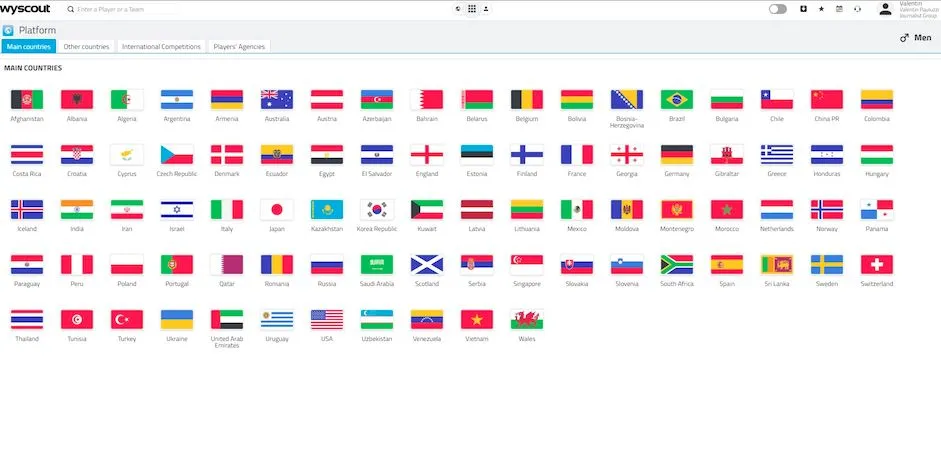Image resolution: width=941 pixels, height=460 pixels.
Task: Open the United Arab Emirates flag
Action: (x=227, y=320)
